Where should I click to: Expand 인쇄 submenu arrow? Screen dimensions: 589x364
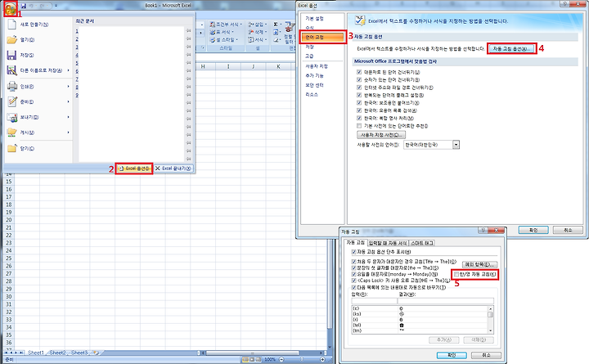pyautogui.click(x=69, y=87)
